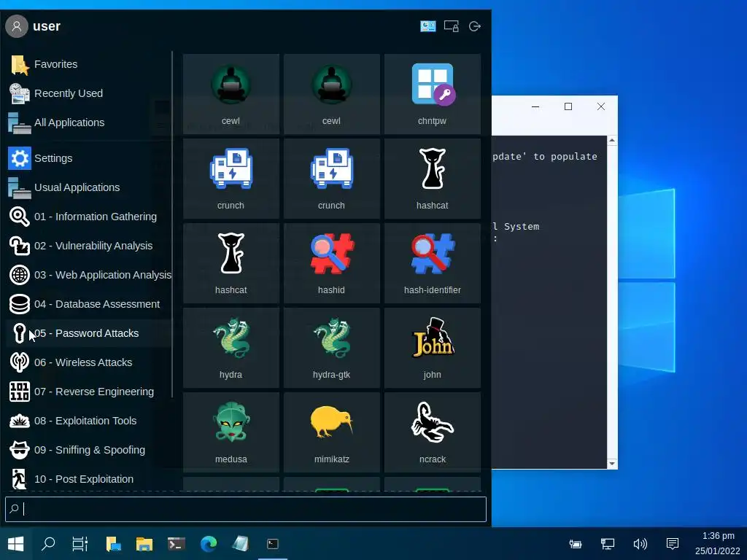Select 07 - Reverse Engineering

(x=88, y=392)
